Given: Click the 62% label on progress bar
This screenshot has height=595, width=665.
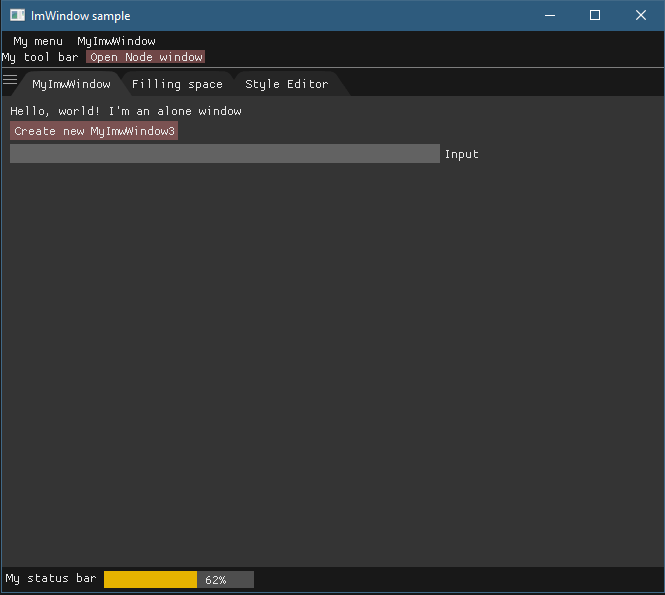Looking at the screenshot, I should coord(216,580).
